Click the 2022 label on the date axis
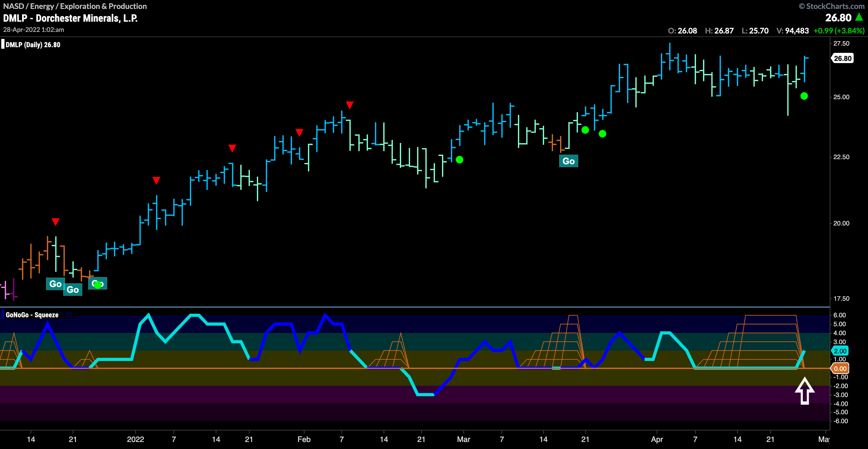Image resolution: width=868 pixels, height=449 pixels. (x=135, y=439)
